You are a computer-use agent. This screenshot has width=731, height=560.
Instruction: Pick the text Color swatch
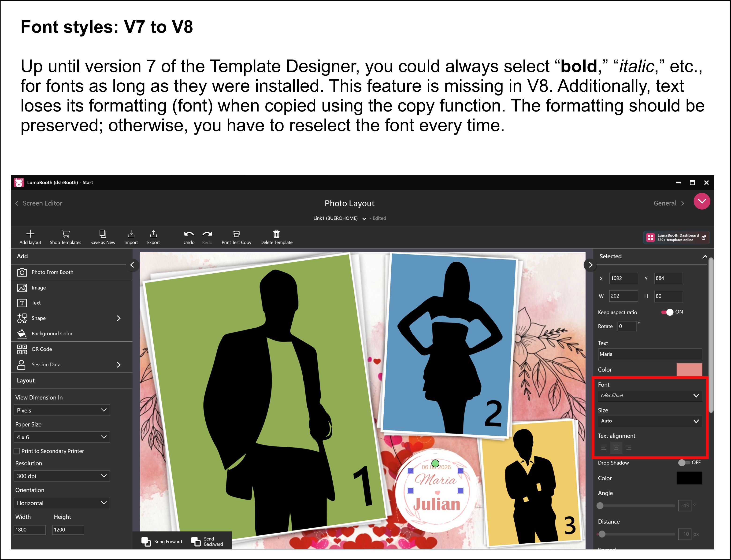[x=689, y=370]
